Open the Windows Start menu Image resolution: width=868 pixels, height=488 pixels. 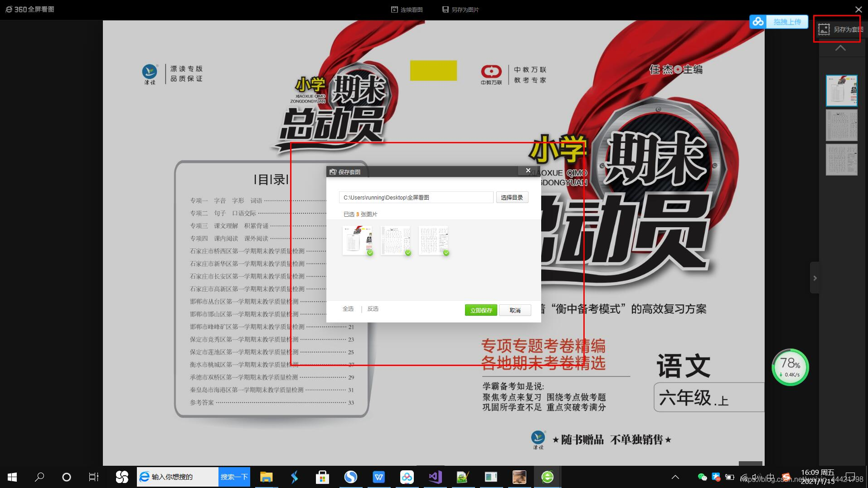[x=12, y=477]
